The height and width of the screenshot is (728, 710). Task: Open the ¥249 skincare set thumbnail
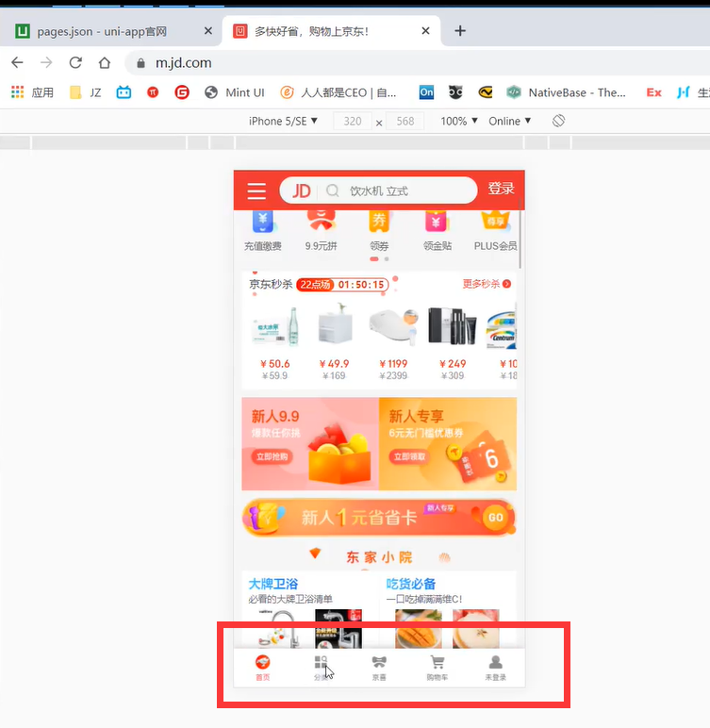pyautogui.click(x=453, y=326)
